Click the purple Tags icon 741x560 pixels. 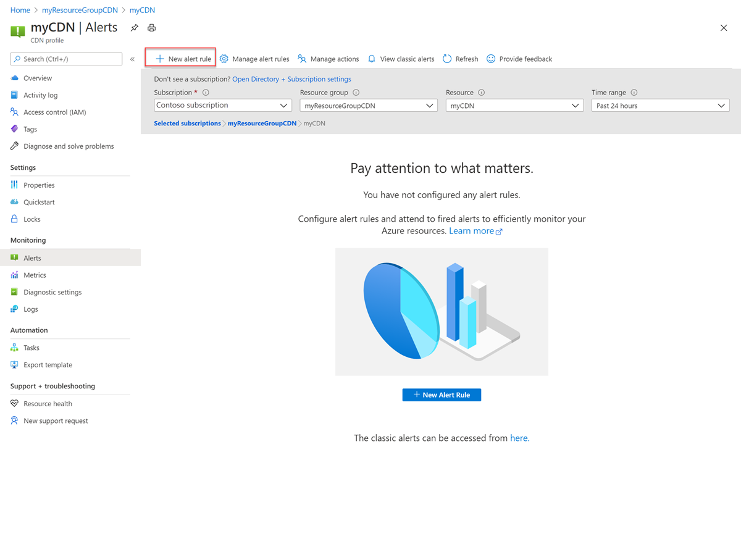tap(15, 129)
